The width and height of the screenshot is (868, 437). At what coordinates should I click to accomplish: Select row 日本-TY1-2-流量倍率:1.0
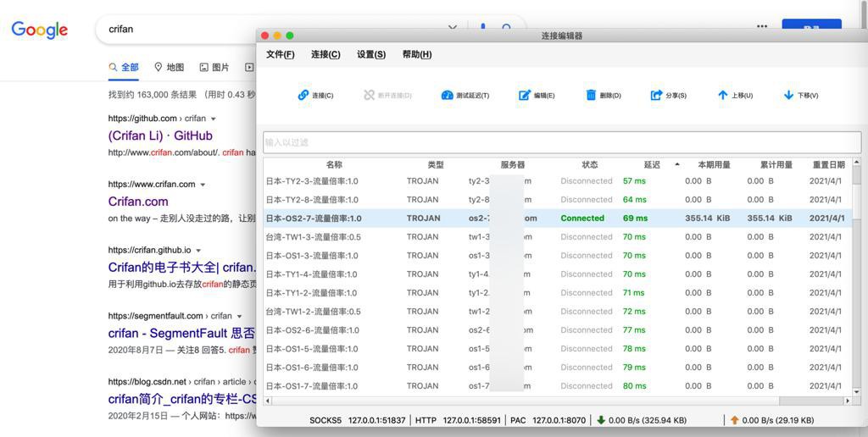coord(558,293)
